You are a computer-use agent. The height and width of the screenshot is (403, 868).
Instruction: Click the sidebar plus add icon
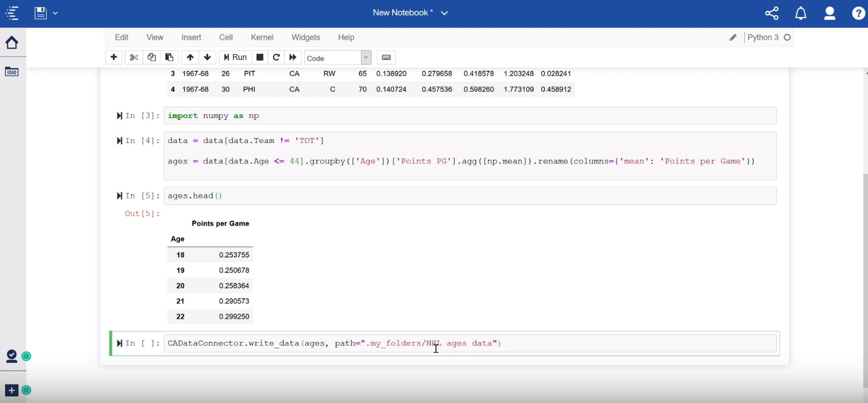tap(12, 390)
